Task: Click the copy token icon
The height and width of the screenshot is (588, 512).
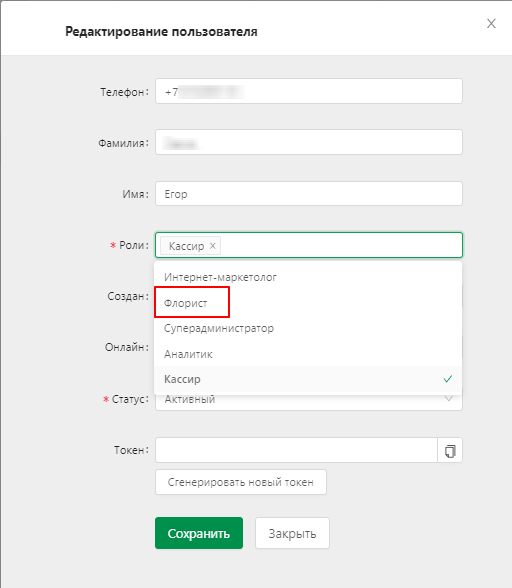Action: click(x=450, y=450)
